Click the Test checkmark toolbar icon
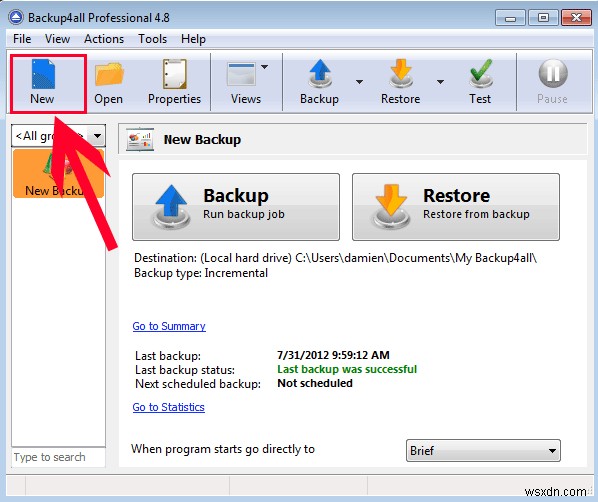The width and height of the screenshot is (598, 502). coord(481,73)
